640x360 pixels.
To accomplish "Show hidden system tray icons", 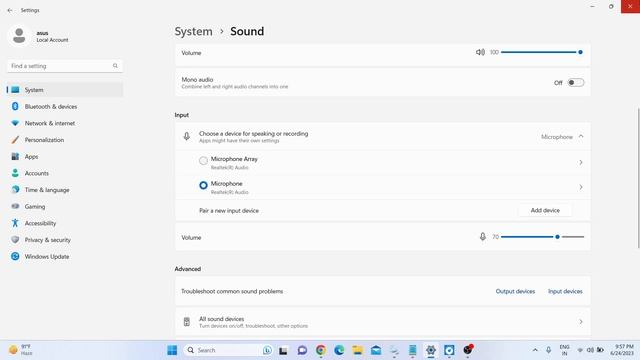I will pos(535,350).
